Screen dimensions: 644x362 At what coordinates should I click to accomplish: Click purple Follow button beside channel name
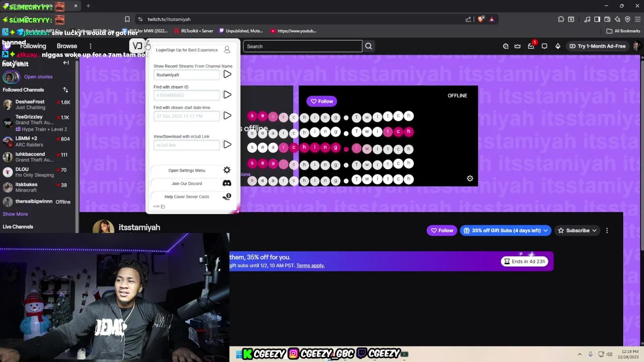pos(442,230)
